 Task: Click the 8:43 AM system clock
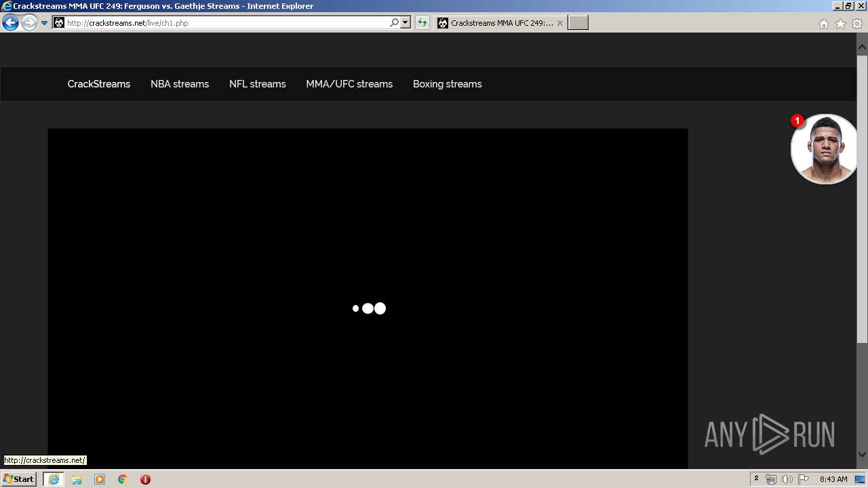pos(833,479)
